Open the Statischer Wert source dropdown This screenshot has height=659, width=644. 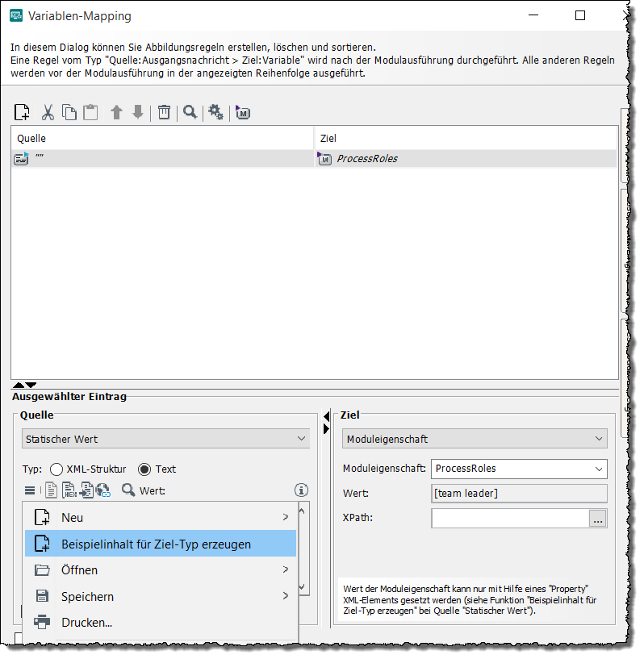165,439
